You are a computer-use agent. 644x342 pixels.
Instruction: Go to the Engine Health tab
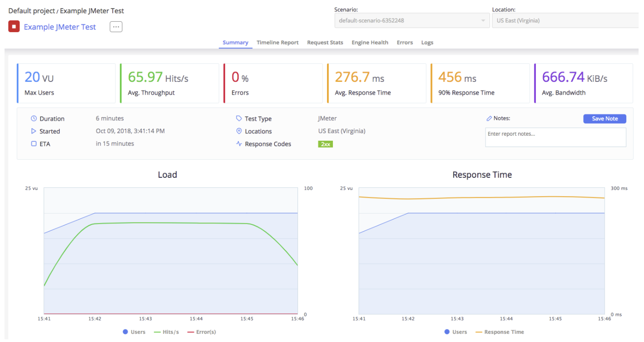[370, 43]
